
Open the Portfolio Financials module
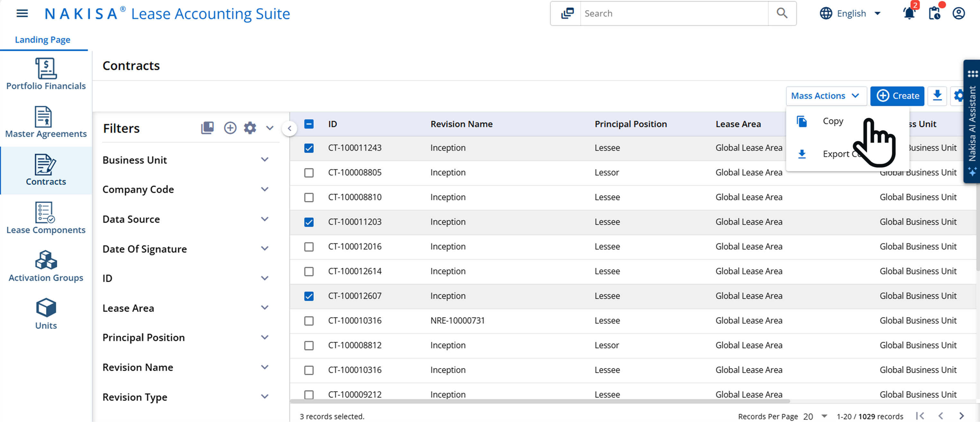[x=46, y=74]
